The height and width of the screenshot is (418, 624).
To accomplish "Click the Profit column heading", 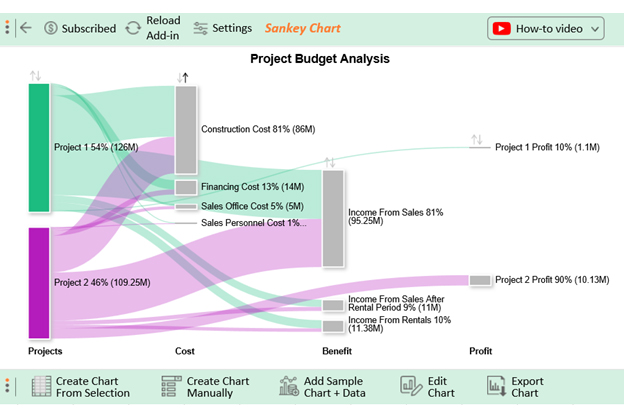I will coord(481,351).
